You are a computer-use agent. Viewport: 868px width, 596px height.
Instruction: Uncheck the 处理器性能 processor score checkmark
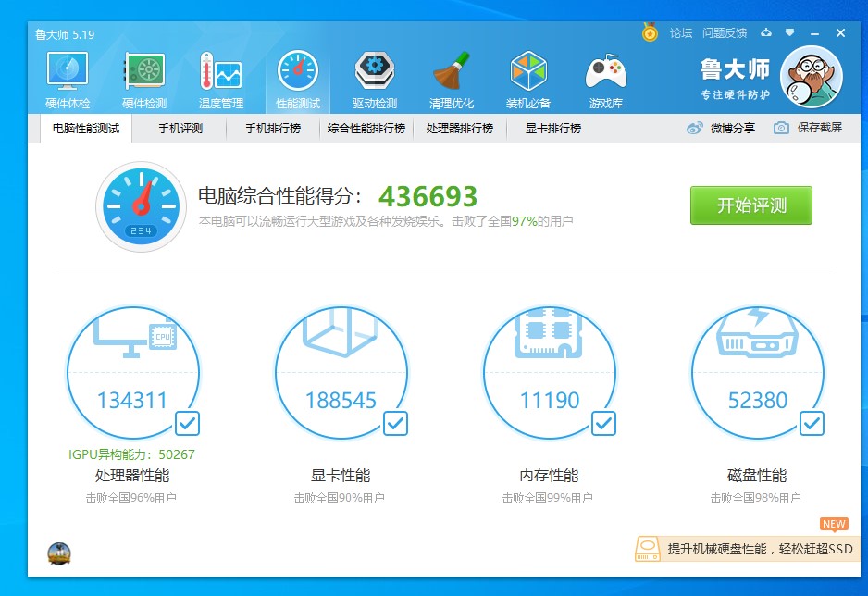pos(187,423)
